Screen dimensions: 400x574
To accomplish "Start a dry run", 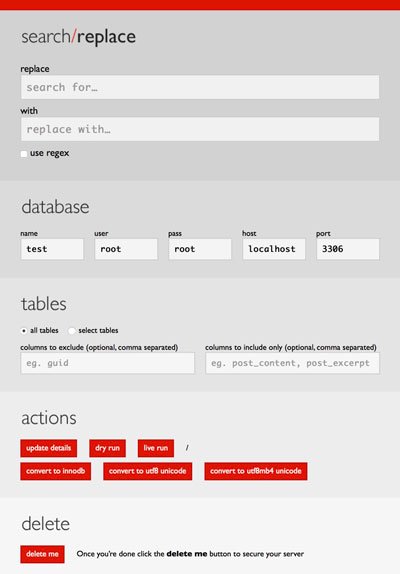I will pyautogui.click(x=107, y=448).
